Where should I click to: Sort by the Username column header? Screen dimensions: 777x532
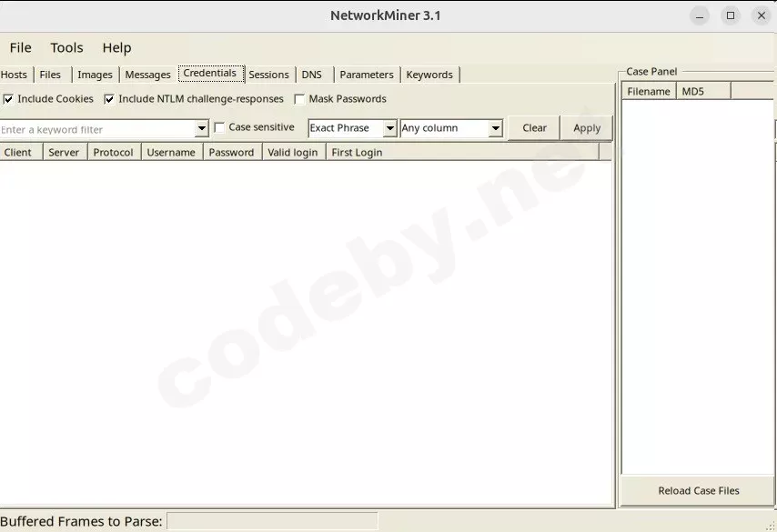point(173,152)
